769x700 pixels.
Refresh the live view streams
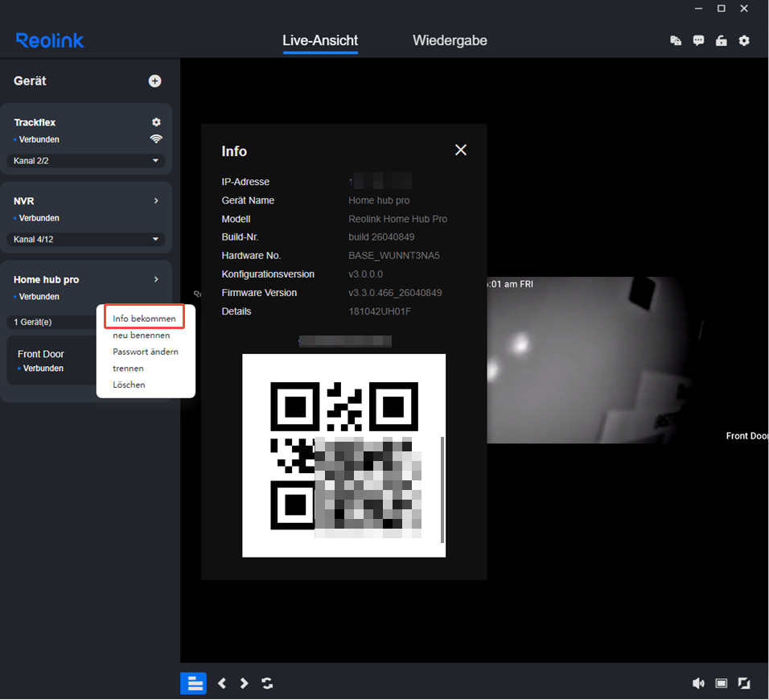click(x=267, y=683)
